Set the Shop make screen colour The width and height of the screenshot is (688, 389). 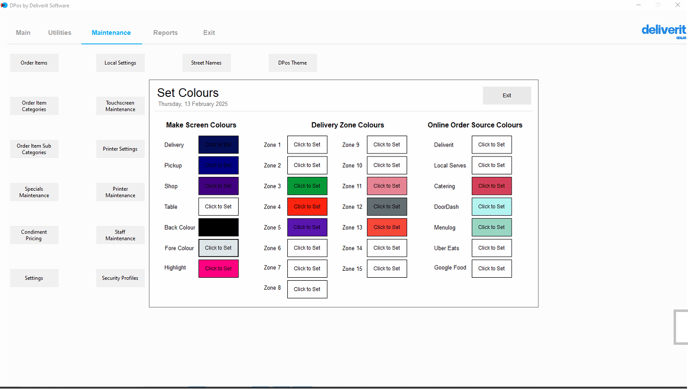[219, 186]
